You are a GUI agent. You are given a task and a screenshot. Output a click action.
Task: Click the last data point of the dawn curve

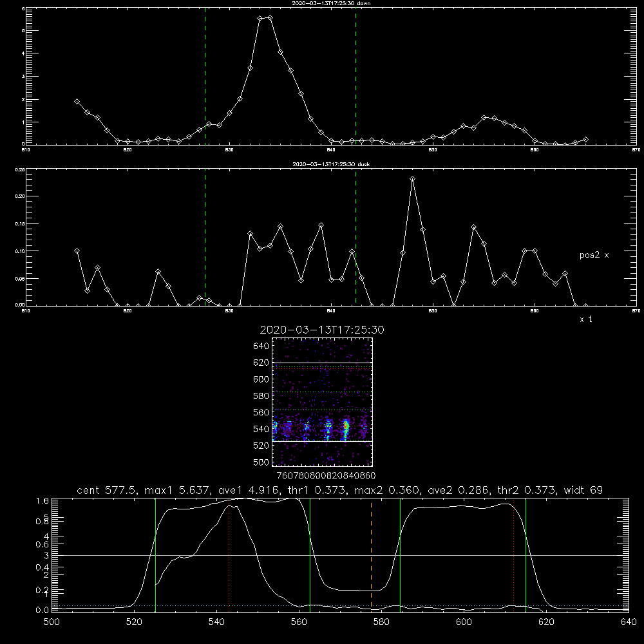pyautogui.click(x=585, y=140)
